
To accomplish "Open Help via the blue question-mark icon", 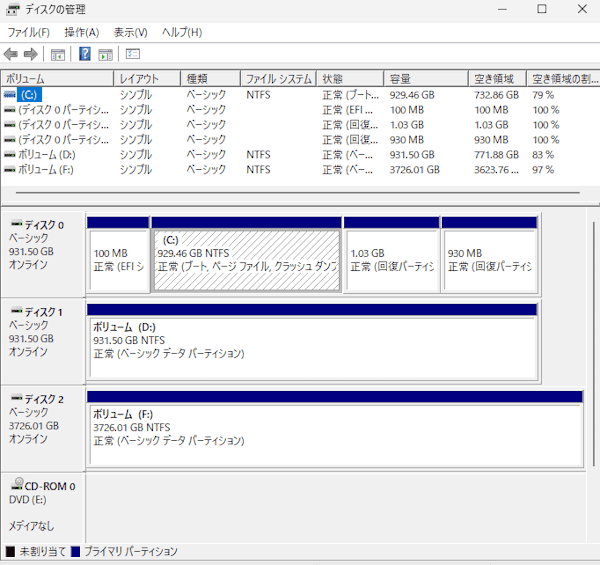I will coord(85,54).
